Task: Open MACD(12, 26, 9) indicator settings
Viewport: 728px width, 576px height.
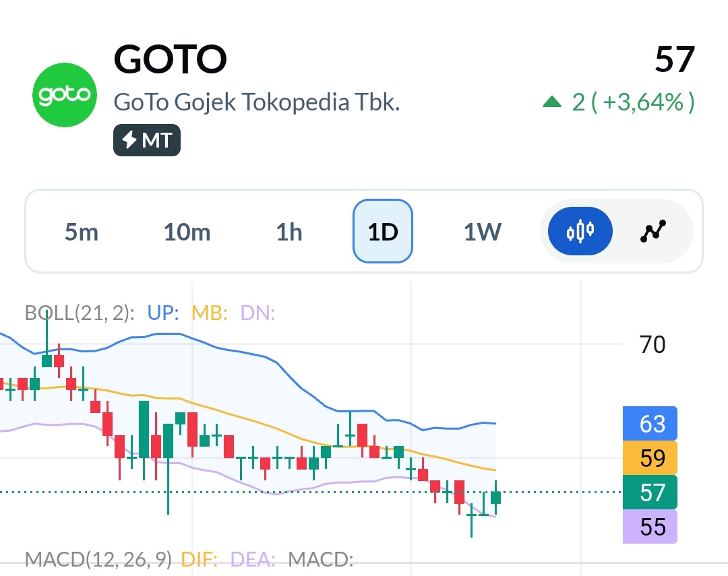Action: pos(98,559)
